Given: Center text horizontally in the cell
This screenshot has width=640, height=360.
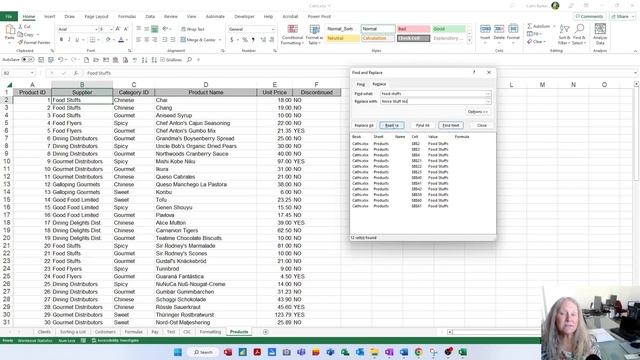Looking at the screenshot, I should click(x=147, y=40).
